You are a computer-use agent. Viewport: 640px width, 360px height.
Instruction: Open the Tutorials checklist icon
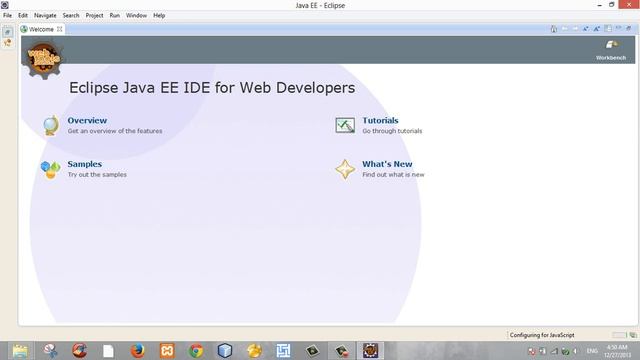coord(345,125)
